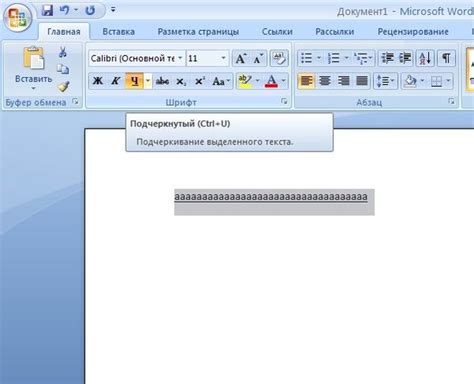Open the Aa change case menu
The height and width of the screenshot is (384, 474).
tap(221, 81)
